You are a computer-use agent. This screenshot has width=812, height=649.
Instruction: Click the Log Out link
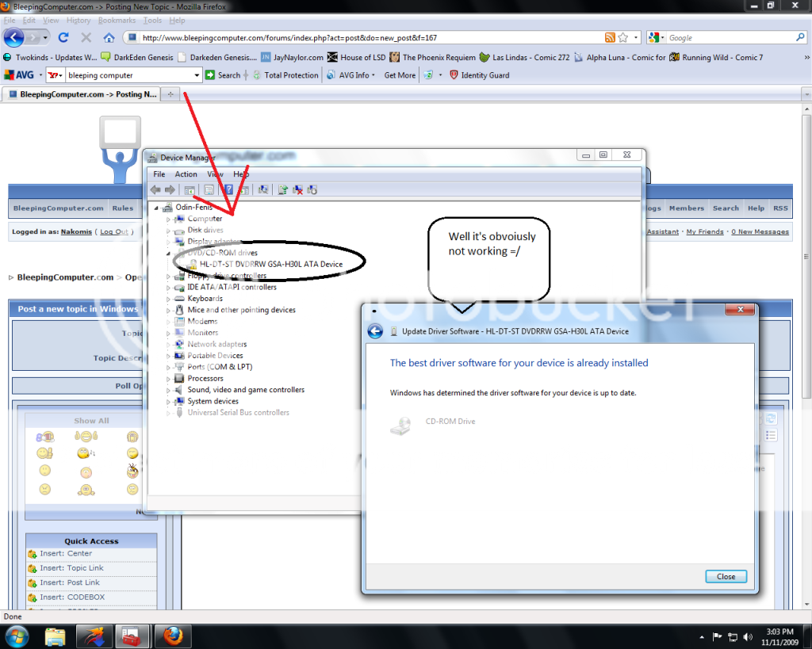(x=113, y=231)
